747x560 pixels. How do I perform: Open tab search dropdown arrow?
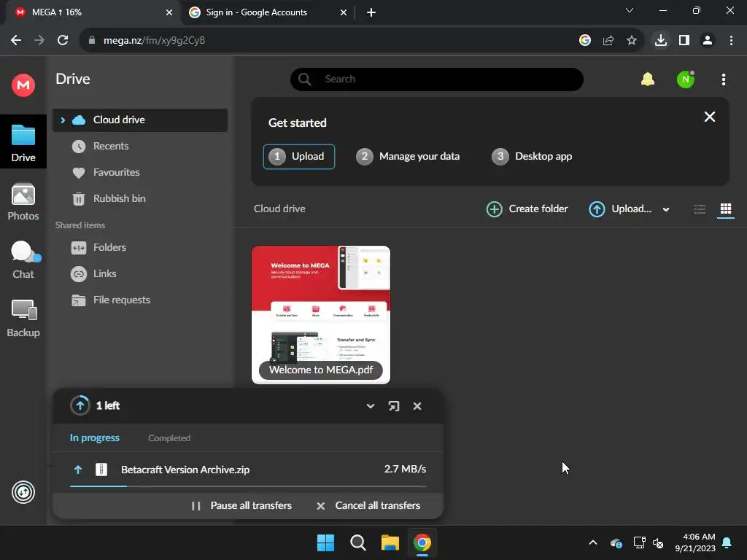tap(630, 10)
